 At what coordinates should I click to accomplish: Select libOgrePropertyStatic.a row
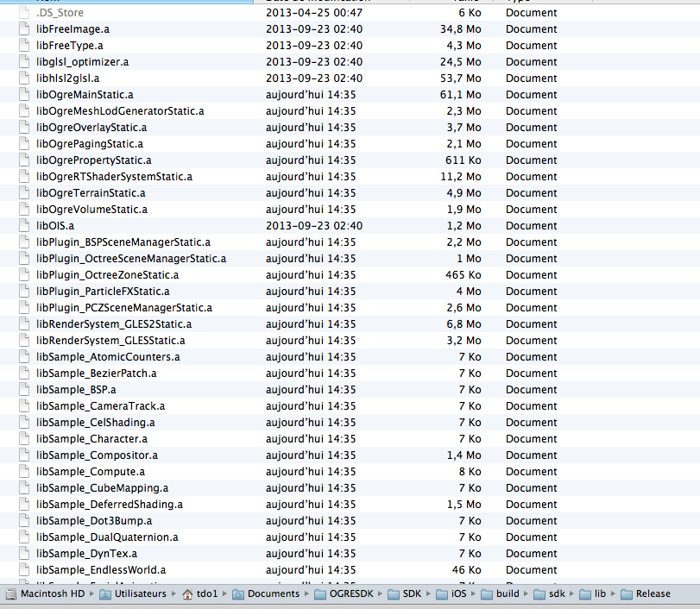[x=350, y=160]
